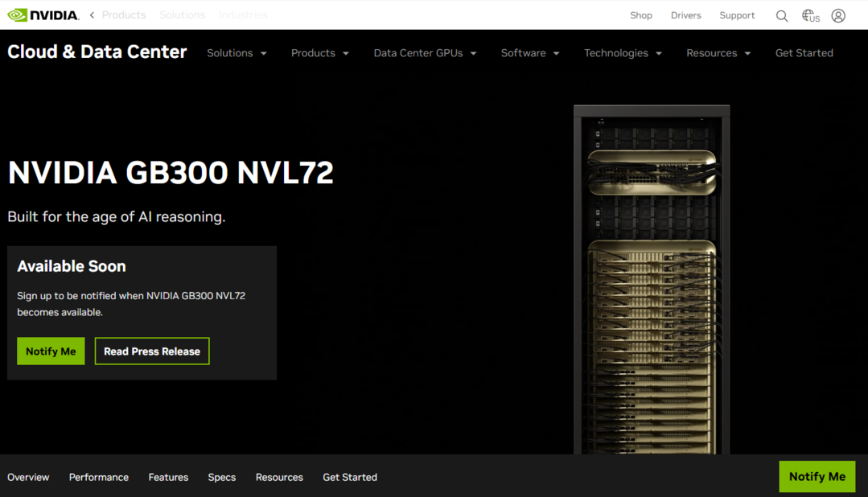Switch to Get Started tab in the bottom bar
868x497 pixels.
(x=350, y=477)
